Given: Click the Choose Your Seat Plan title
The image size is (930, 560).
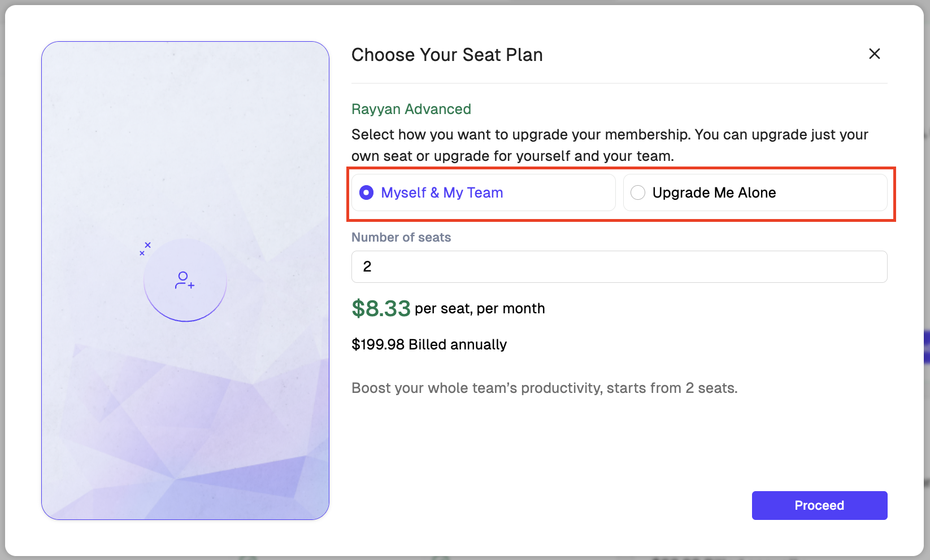Looking at the screenshot, I should coord(446,55).
